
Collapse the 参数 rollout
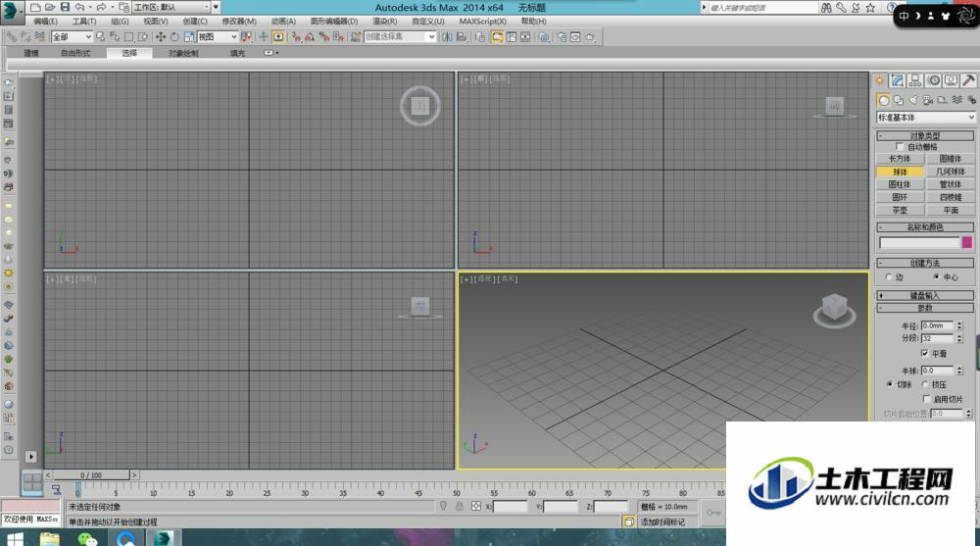tap(925, 308)
